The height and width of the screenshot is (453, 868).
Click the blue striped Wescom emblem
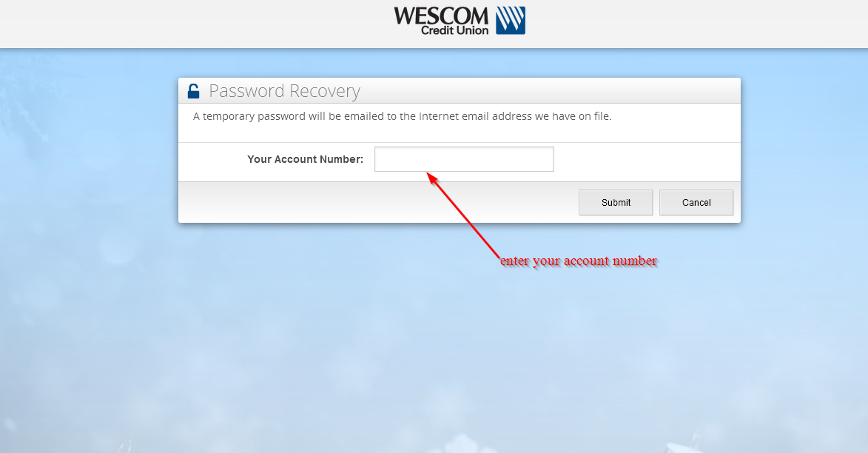tap(511, 21)
